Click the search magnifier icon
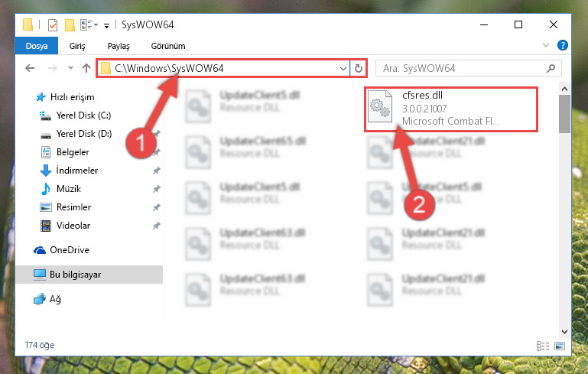The height and width of the screenshot is (374, 588). coord(551,68)
